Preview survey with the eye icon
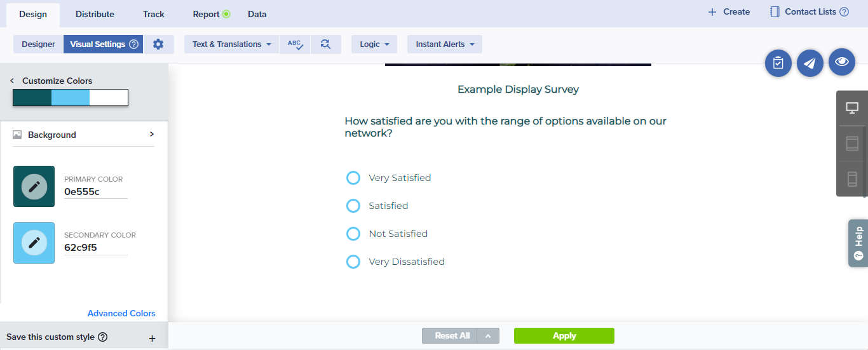Viewport: 868px width, 350px height. tap(842, 62)
